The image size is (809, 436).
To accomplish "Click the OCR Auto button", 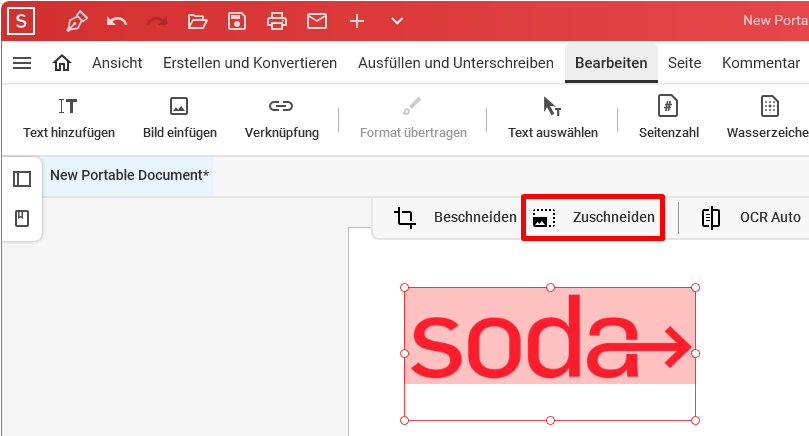I will click(751, 217).
